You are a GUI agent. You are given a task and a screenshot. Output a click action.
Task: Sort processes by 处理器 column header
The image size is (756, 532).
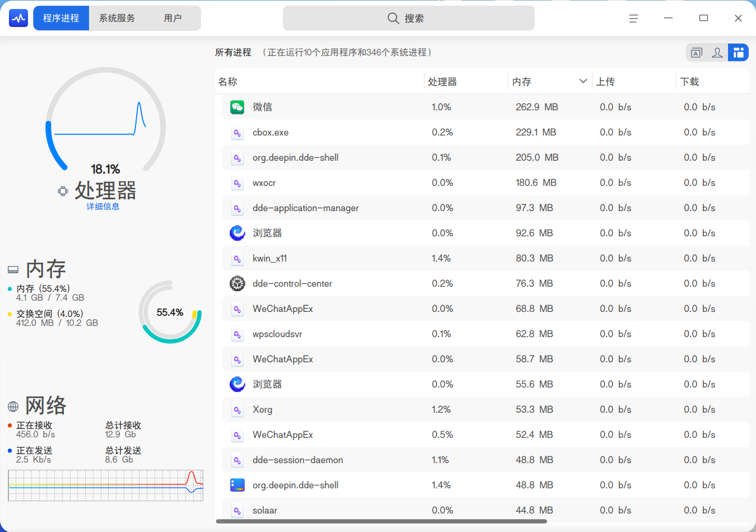pos(466,82)
